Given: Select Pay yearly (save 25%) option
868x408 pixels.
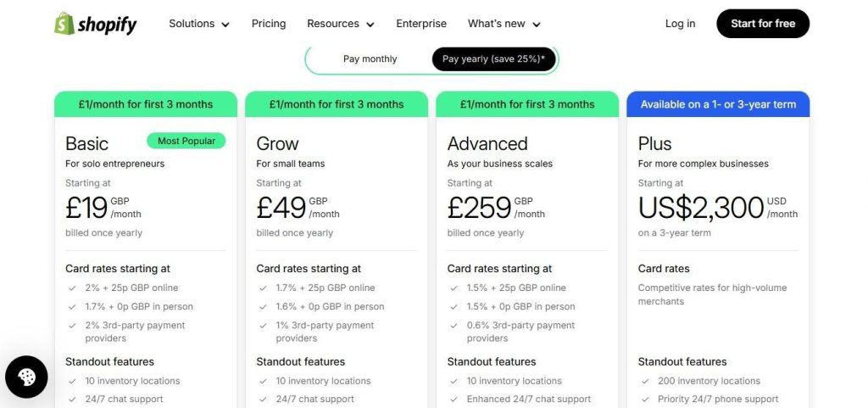Looking at the screenshot, I should (x=493, y=59).
